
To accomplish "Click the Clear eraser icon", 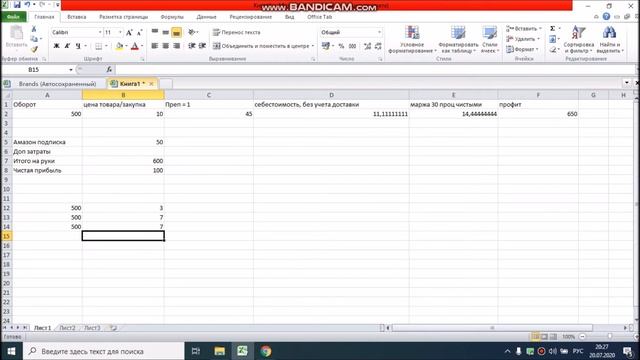I will [552, 49].
